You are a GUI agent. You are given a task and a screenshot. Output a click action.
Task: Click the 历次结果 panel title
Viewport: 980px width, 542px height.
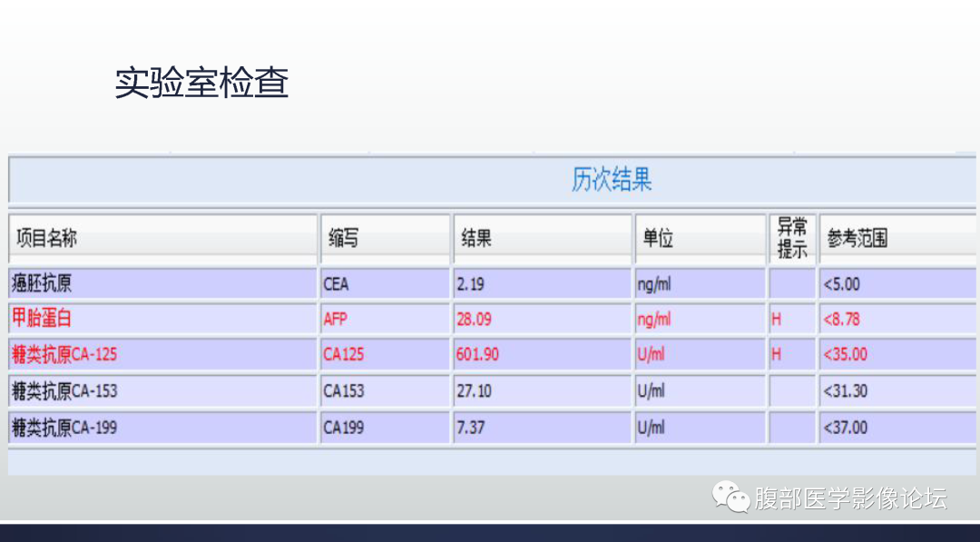612,180
